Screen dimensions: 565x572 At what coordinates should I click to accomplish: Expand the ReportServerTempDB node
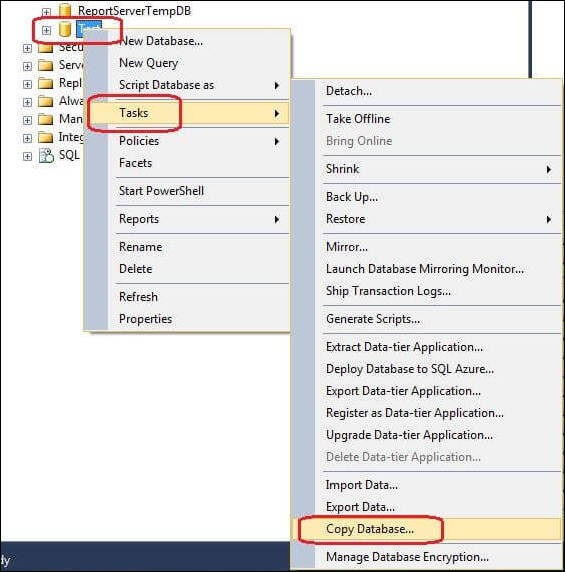pyautogui.click(x=46, y=12)
